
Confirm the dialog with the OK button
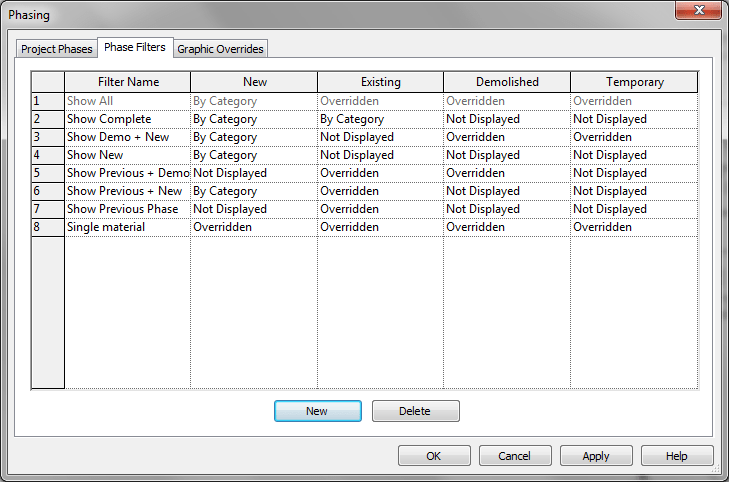[433, 456]
